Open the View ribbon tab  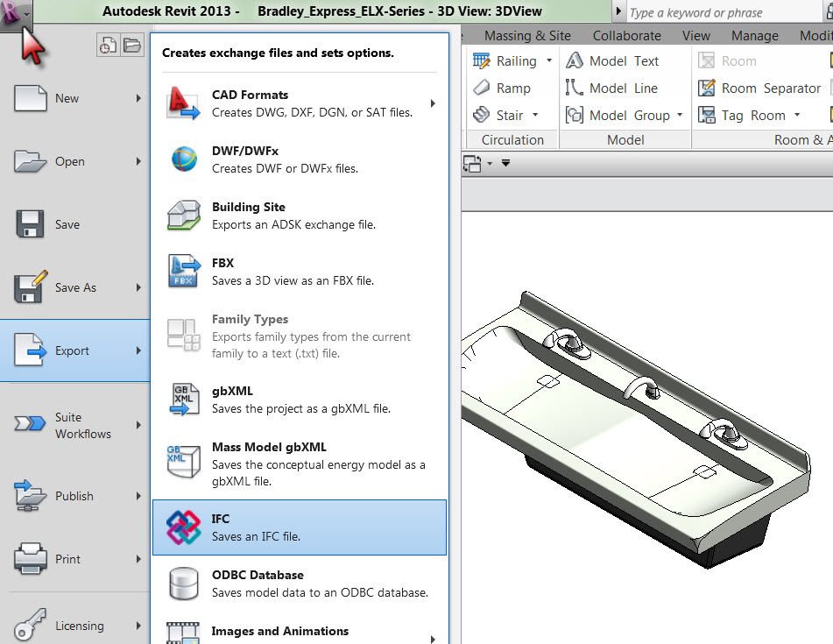tap(696, 36)
